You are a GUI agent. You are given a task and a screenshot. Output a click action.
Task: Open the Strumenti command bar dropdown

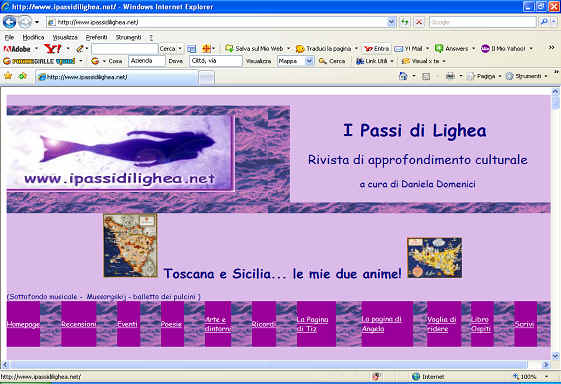pos(527,76)
